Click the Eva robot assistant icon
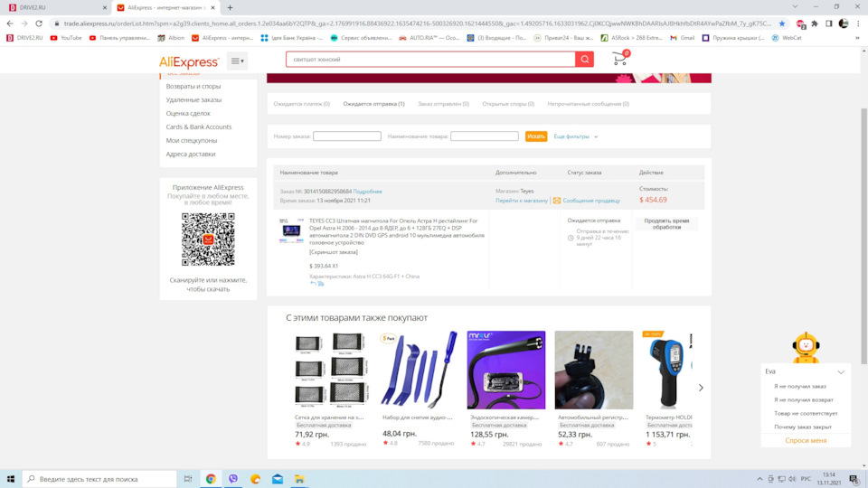The height and width of the screenshot is (488, 868). point(806,347)
